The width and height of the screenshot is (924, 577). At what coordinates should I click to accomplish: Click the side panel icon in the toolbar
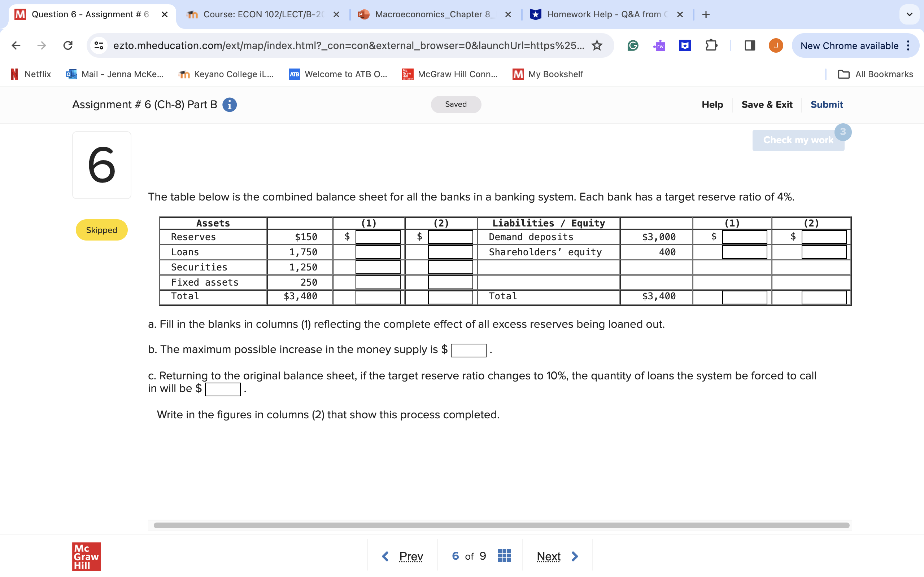(749, 45)
